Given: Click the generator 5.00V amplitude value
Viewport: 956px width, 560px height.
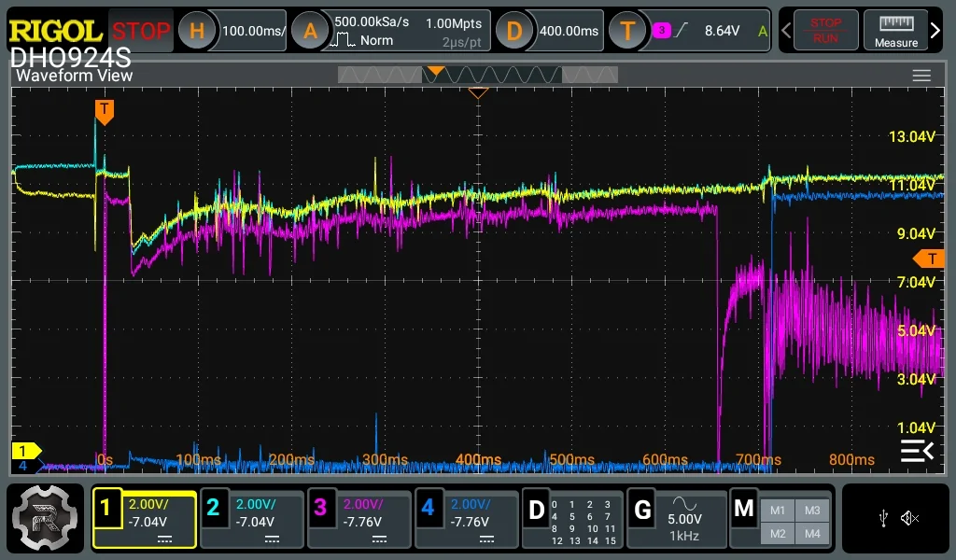Looking at the screenshot, I should tap(684, 519).
